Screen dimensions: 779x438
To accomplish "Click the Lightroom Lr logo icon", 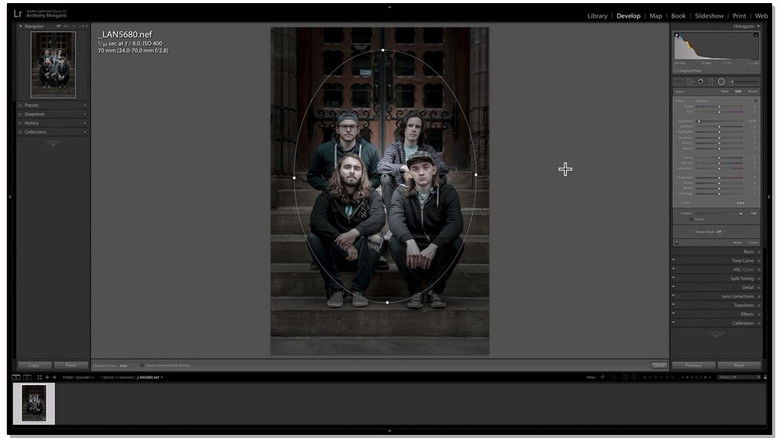I will tap(19, 16).
